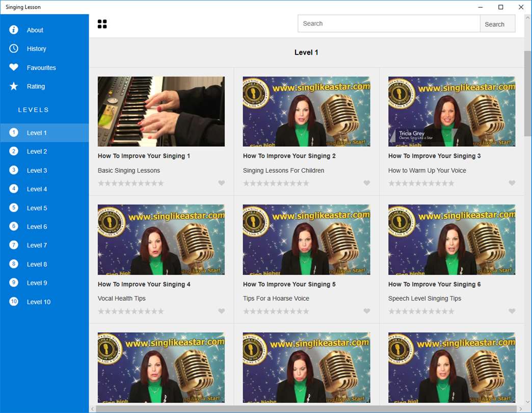Screen dimensions: 532x413
Task: Show the Rating menu label
Action: [36, 87]
